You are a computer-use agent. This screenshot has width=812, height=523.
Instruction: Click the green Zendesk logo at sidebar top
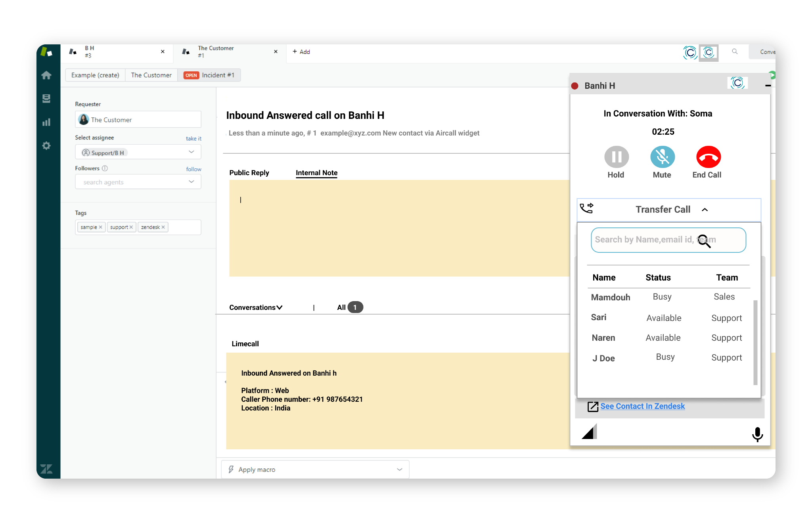point(46,52)
